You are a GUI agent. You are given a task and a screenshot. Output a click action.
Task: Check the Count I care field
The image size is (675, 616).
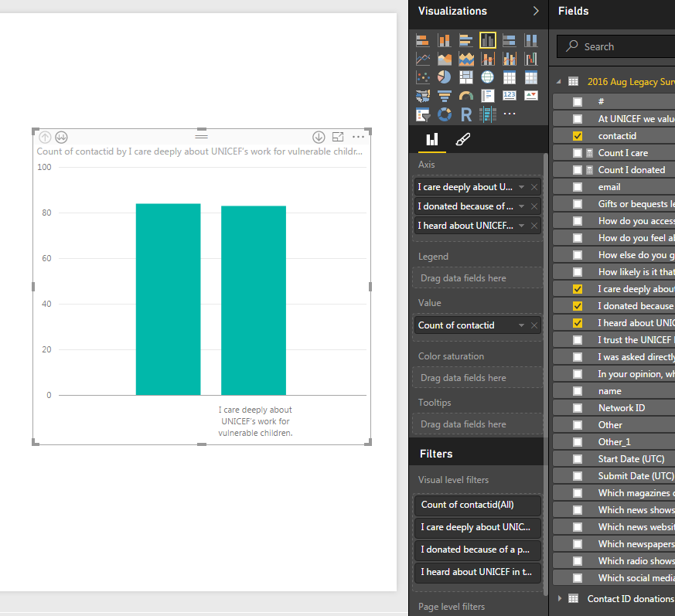pos(578,153)
